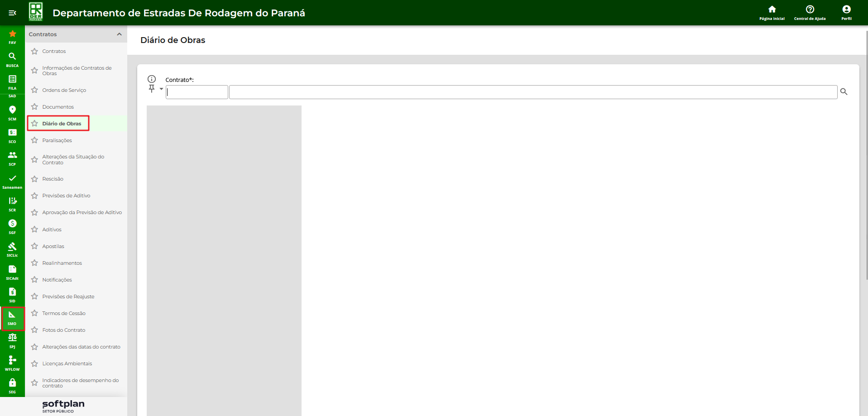This screenshot has width=868, height=416.
Task: Toggle favorite star for Aditivos
Action: click(x=34, y=230)
